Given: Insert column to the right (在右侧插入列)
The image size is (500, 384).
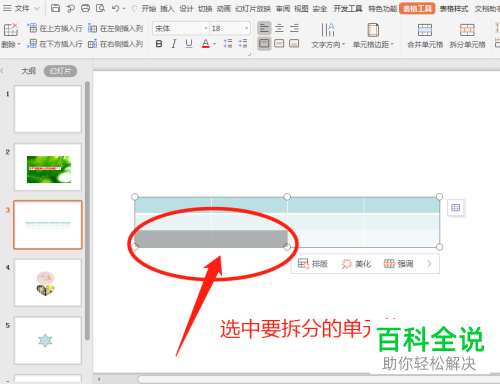Looking at the screenshot, I should pos(115,44).
